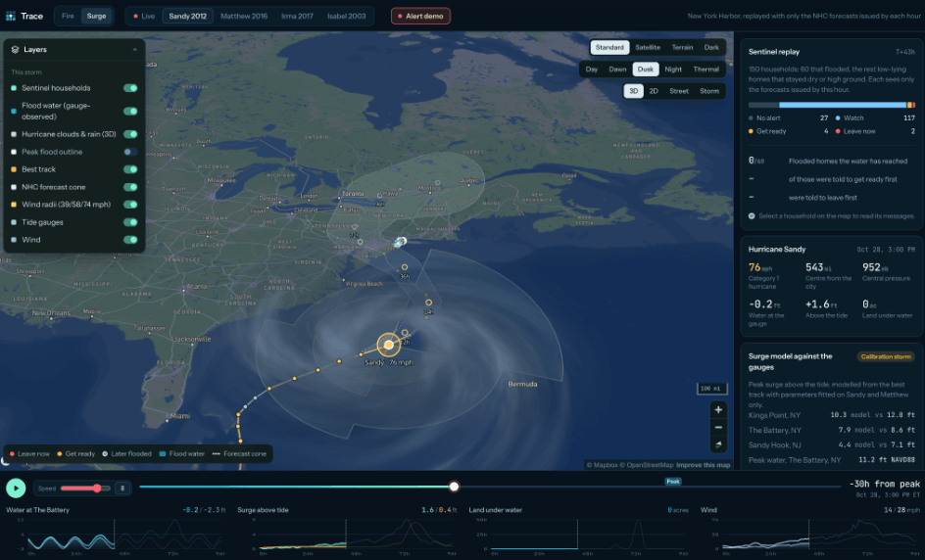The image size is (925, 560).
Task: Toggle Wind radii (39/58/74 mph) layer
Action: 130,205
